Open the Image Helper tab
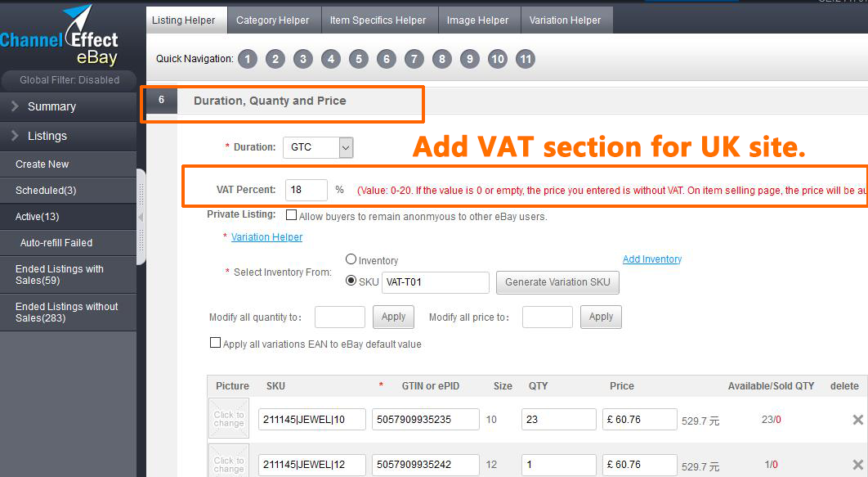 pyautogui.click(x=478, y=20)
